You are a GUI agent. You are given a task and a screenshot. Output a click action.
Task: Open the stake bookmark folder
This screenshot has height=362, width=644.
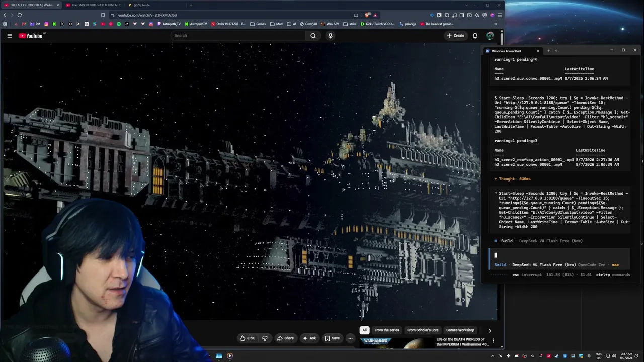point(350,24)
